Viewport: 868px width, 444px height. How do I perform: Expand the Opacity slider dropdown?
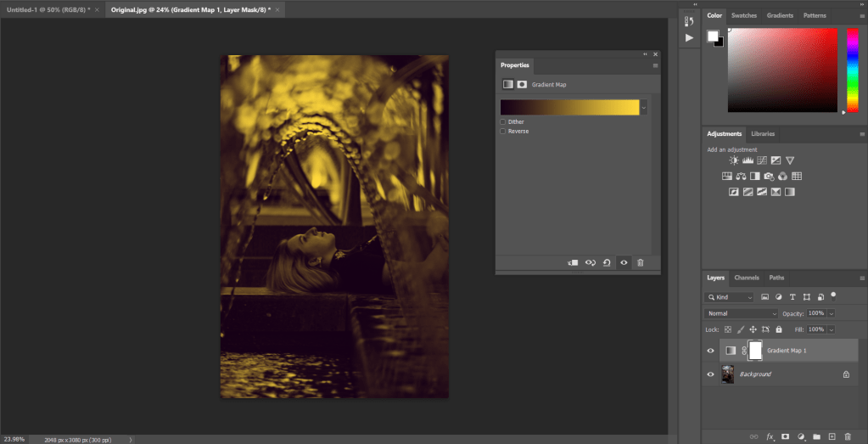point(831,313)
